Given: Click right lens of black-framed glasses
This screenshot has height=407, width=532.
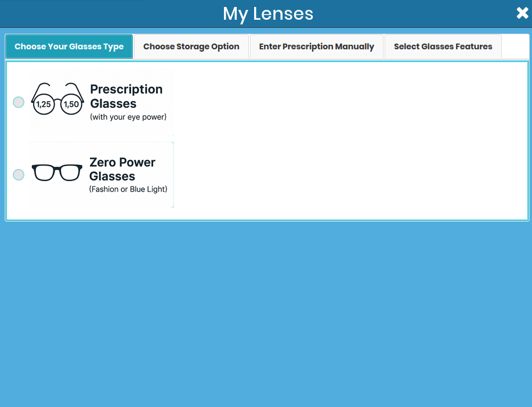Looking at the screenshot, I should tap(70, 172).
